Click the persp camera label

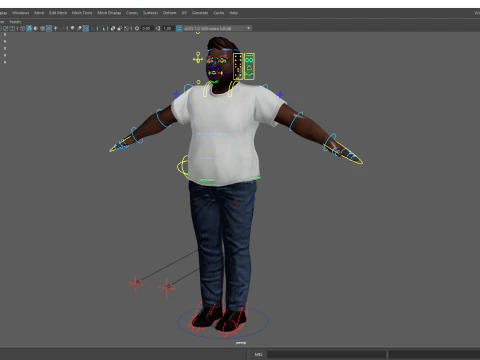(x=241, y=343)
